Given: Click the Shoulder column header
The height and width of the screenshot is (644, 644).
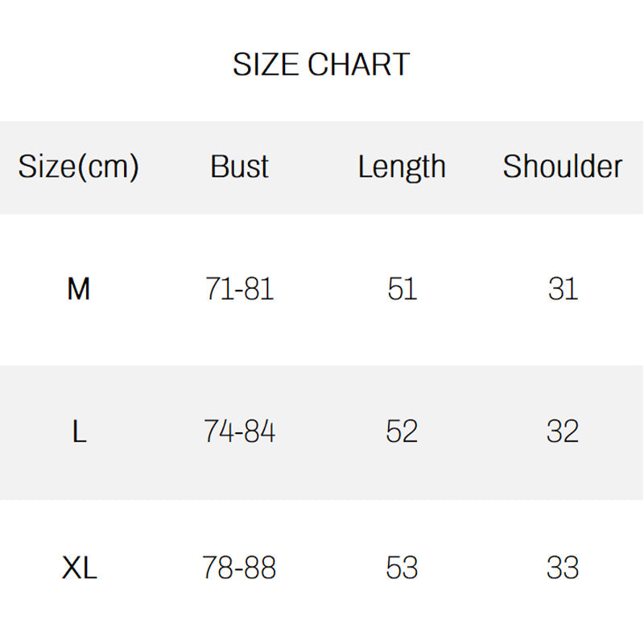Looking at the screenshot, I should 562,167.
